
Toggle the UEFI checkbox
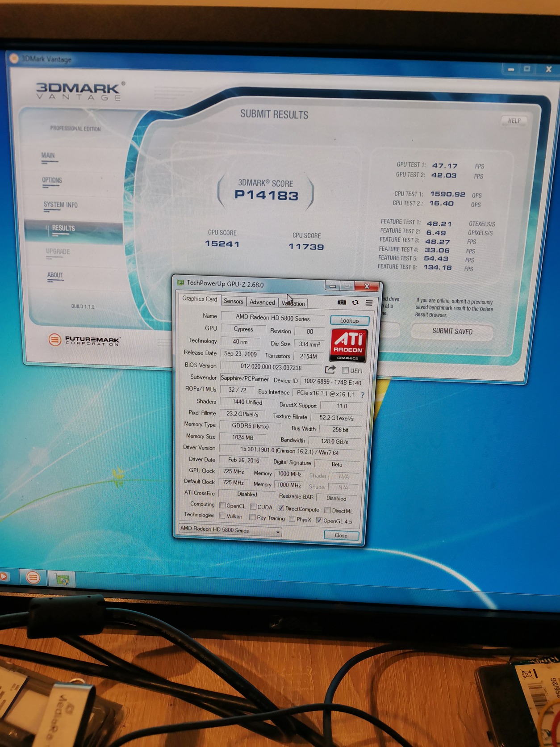point(345,370)
